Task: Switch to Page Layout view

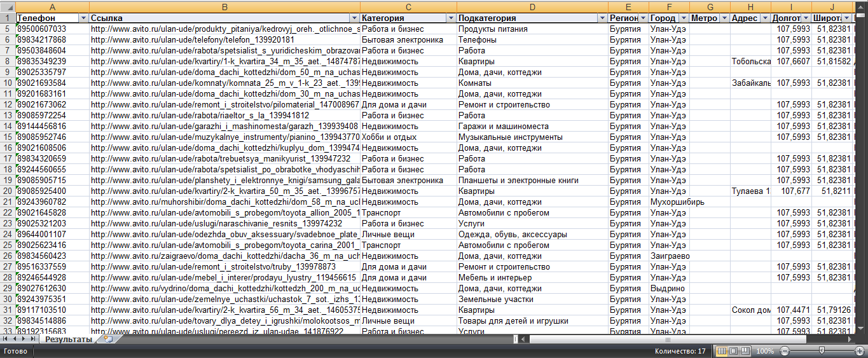Action: pyautogui.click(x=733, y=351)
